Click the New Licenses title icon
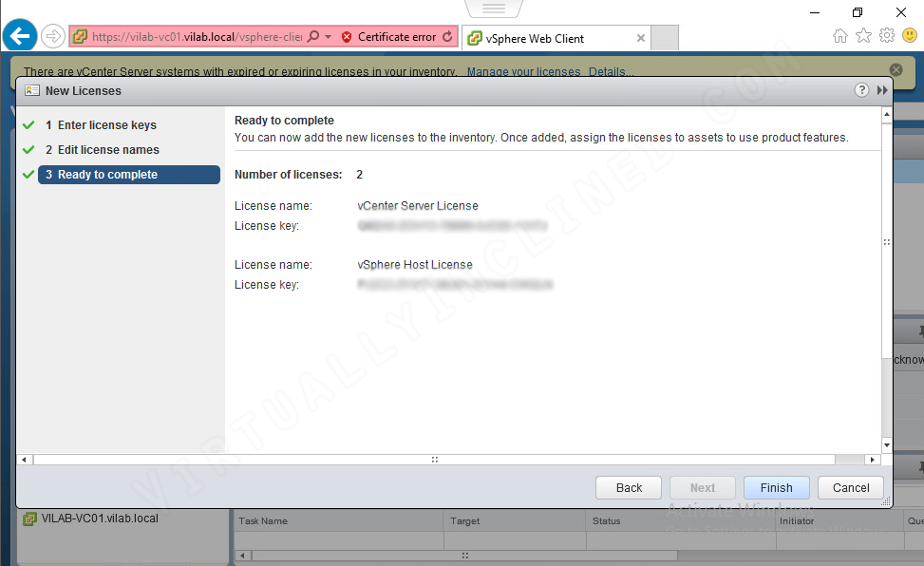The width and height of the screenshot is (924, 566). [x=32, y=91]
